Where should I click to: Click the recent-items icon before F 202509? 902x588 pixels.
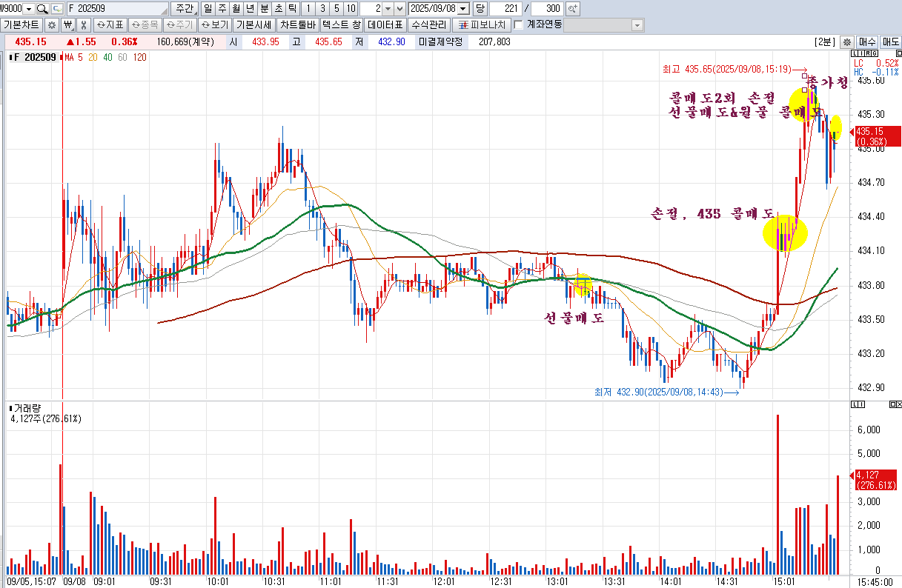(57, 9)
